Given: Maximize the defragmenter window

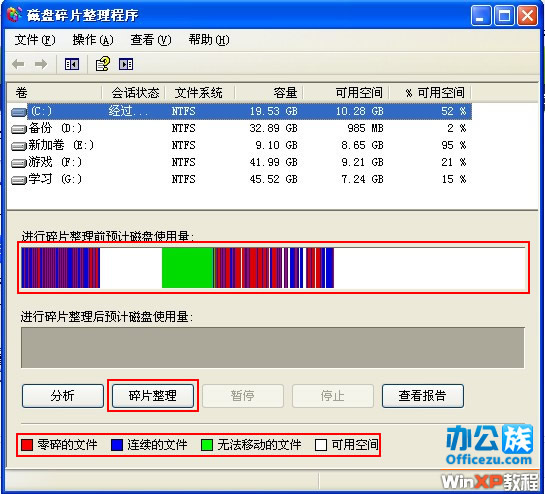Looking at the screenshot, I should point(504,16).
